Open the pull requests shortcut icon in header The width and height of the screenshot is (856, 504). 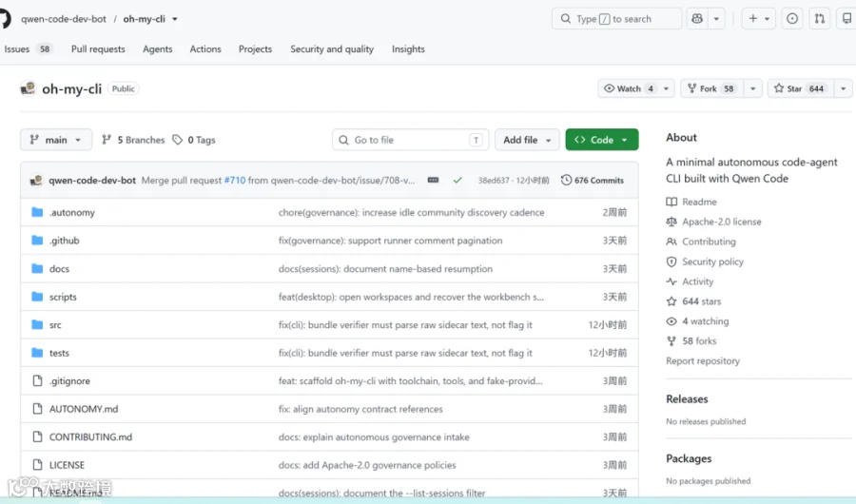(x=820, y=19)
